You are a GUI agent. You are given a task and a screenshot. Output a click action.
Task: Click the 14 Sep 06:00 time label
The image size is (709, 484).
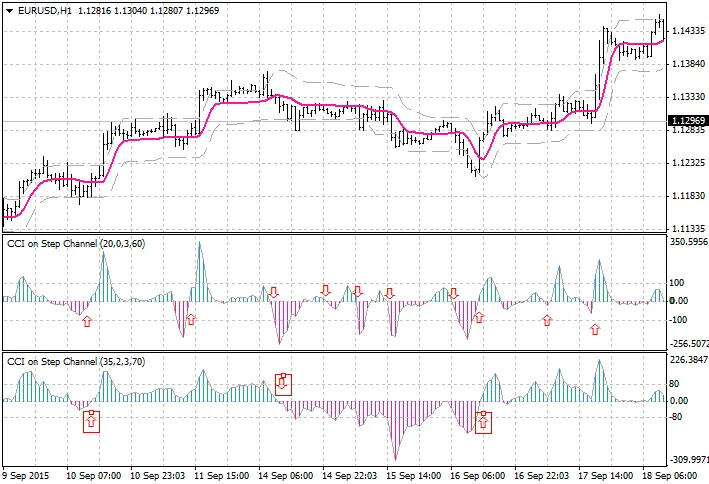(288, 476)
